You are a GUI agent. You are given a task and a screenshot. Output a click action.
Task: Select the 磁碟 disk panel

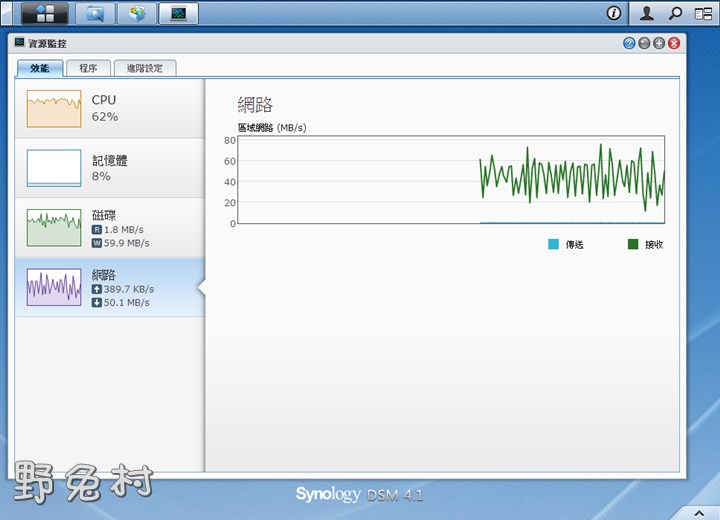click(x=110, y=228)
